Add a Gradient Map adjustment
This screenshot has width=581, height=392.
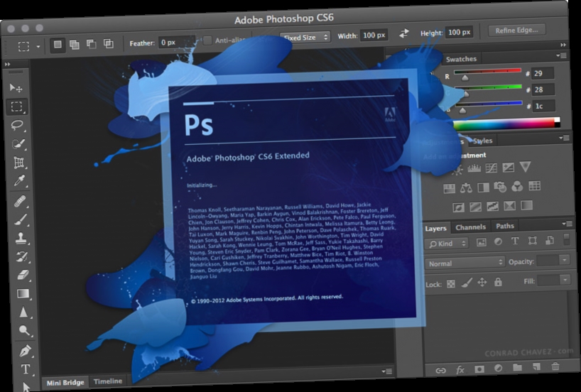tap(526, 205)
